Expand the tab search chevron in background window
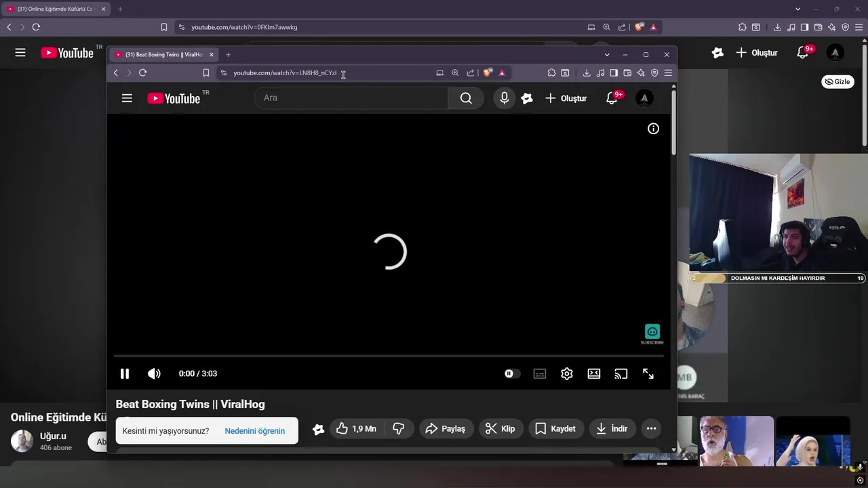The image size is (868, 488). point(797,9)
